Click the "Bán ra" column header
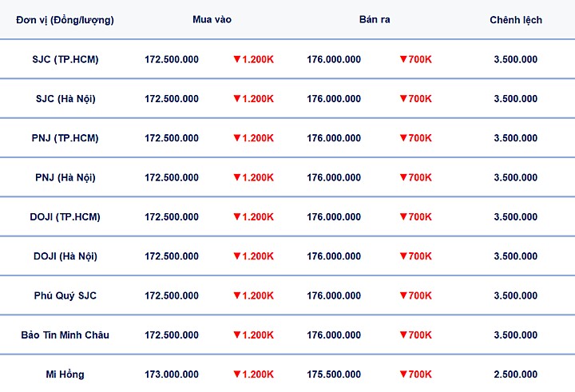 pos(374,19)
